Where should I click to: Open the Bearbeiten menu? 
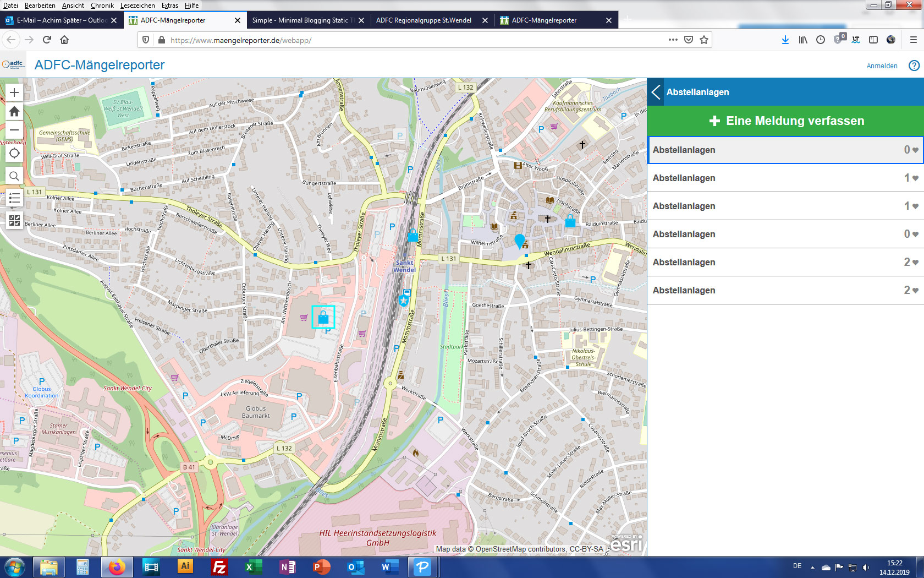40,6
